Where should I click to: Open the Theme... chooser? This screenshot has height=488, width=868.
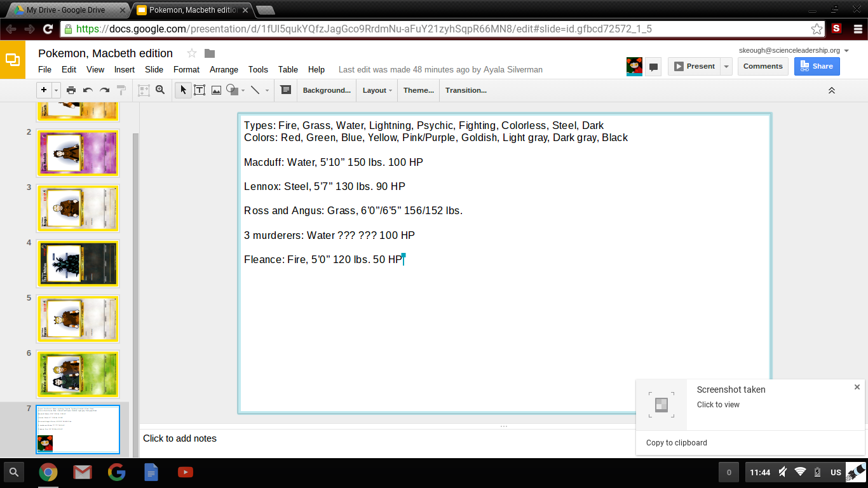(419, 90)
